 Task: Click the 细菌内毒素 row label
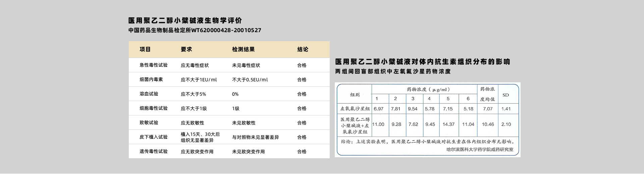pyautogui.click(x=151, y=80)
